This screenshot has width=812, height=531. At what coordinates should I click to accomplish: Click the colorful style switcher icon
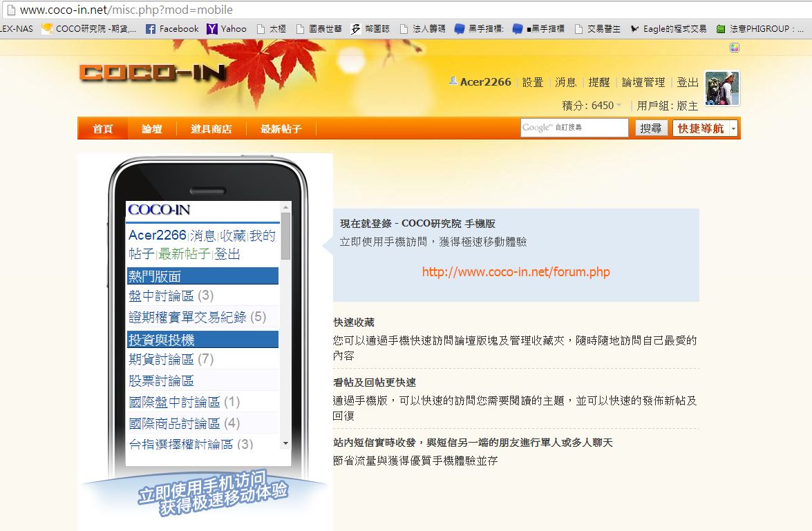coord(735,48)
